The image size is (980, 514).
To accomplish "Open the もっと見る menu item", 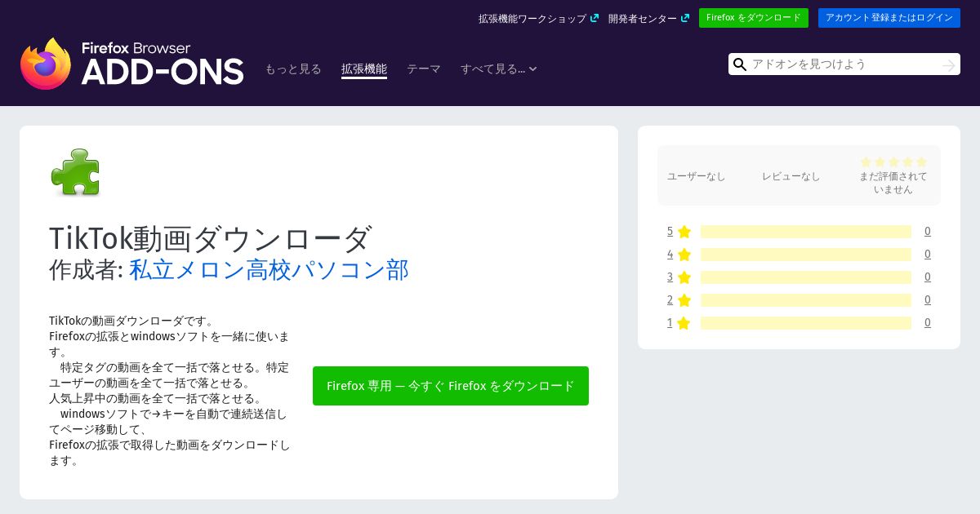I will 293,69.
